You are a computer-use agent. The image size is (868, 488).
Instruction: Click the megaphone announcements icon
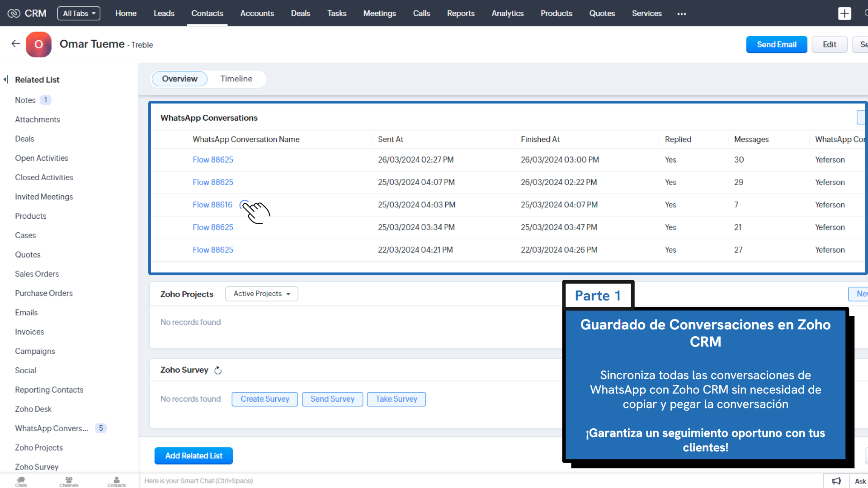pos(836,481)
